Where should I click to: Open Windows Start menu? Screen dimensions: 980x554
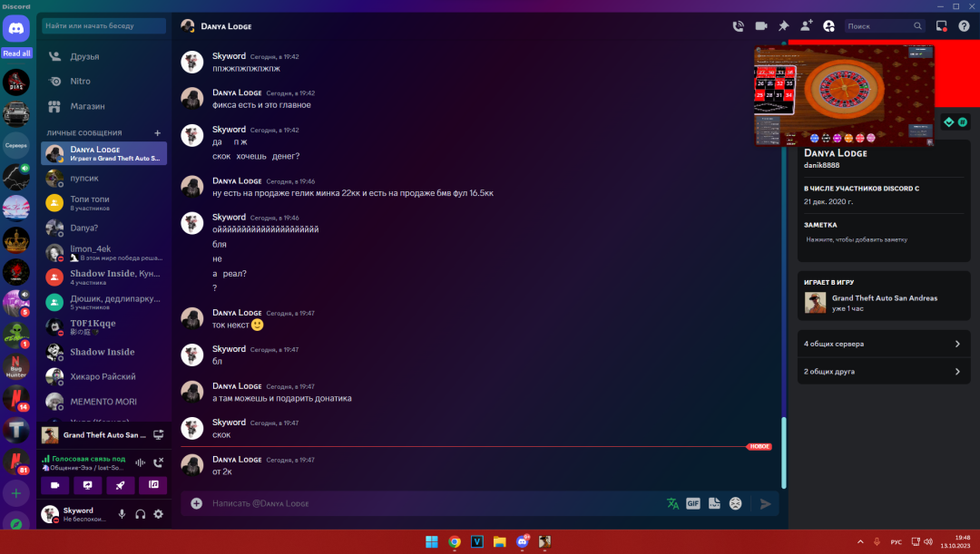click(x=432, y=541)
